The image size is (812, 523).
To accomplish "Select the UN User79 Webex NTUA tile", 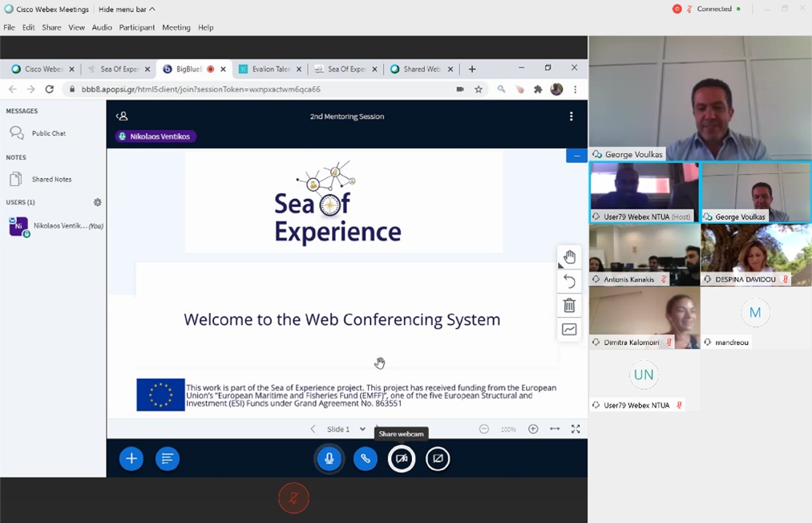I will click(x=644, y=381).
